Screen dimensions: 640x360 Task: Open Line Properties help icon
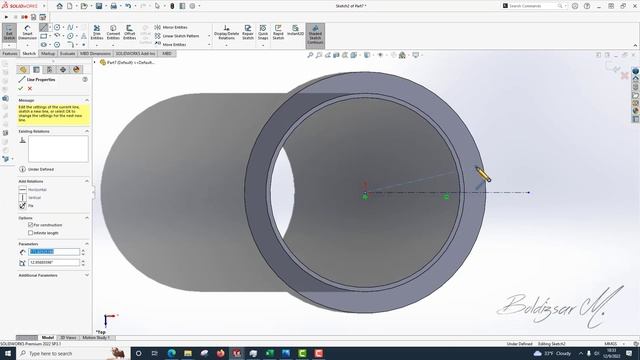[x=85, y=80]
